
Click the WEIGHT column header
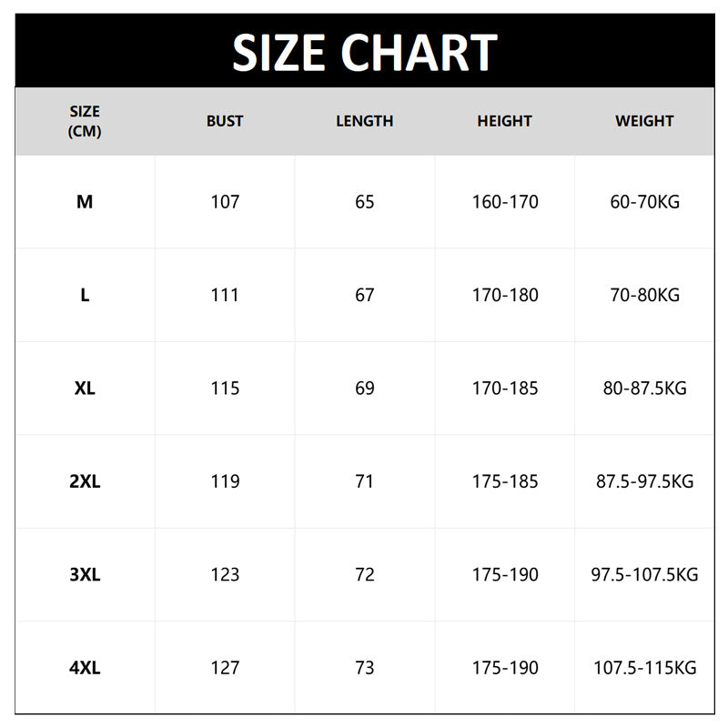pos(644,121)
